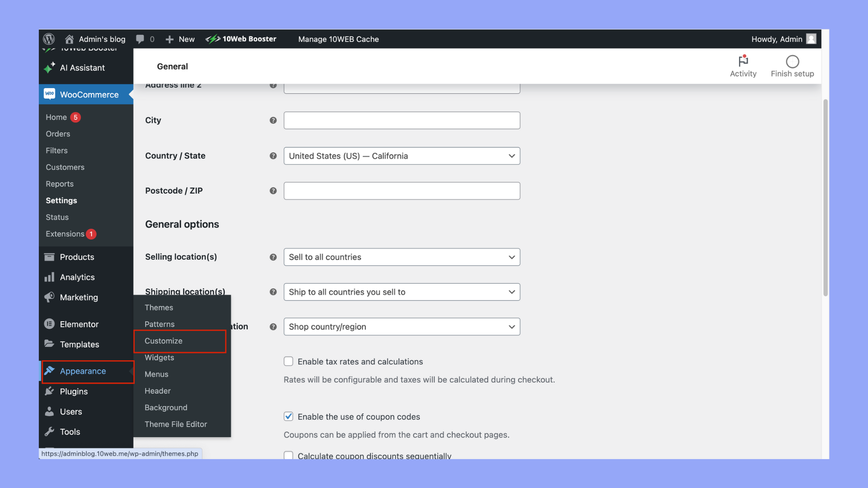Click the Elementor sidebar icon
This screenshot has height=488, width=868.
coord(49,324)
